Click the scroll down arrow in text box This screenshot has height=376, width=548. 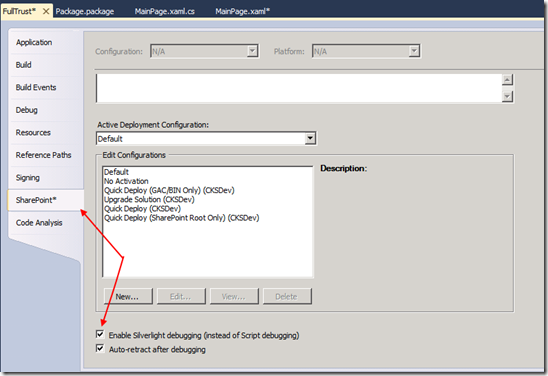tap(507, 96)
